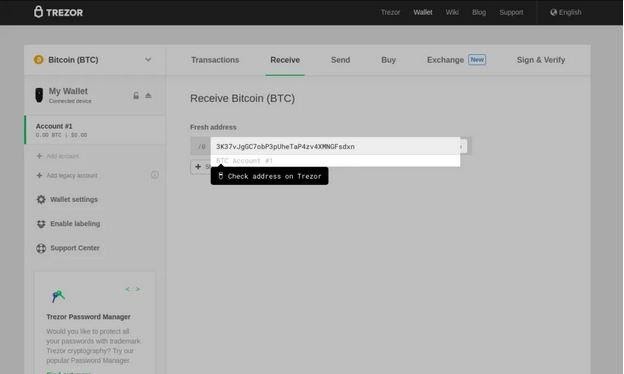The height and width of the screenshot is (374, 624).
Task: Click the Password Manager keys icon
Action: pyautogui.click(x=58, y=296)
